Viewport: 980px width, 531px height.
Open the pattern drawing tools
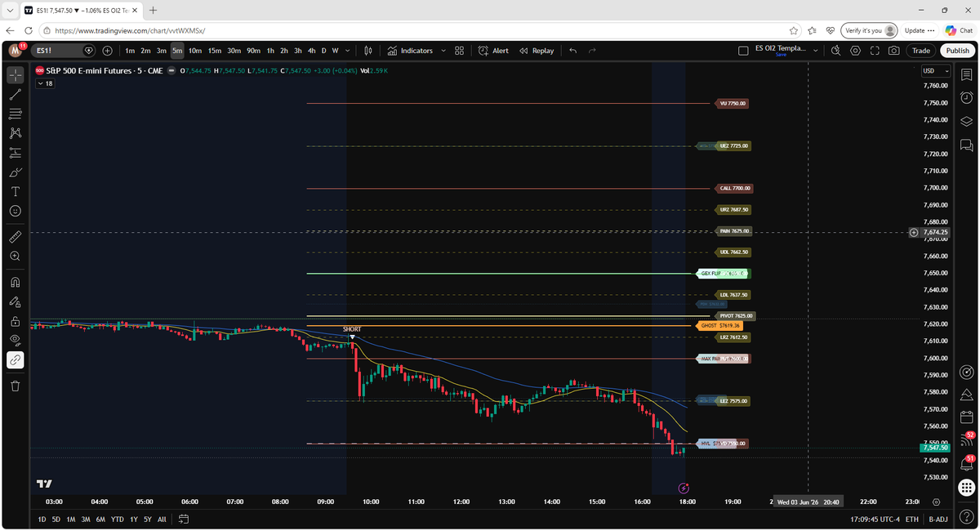tap(16, 133)
